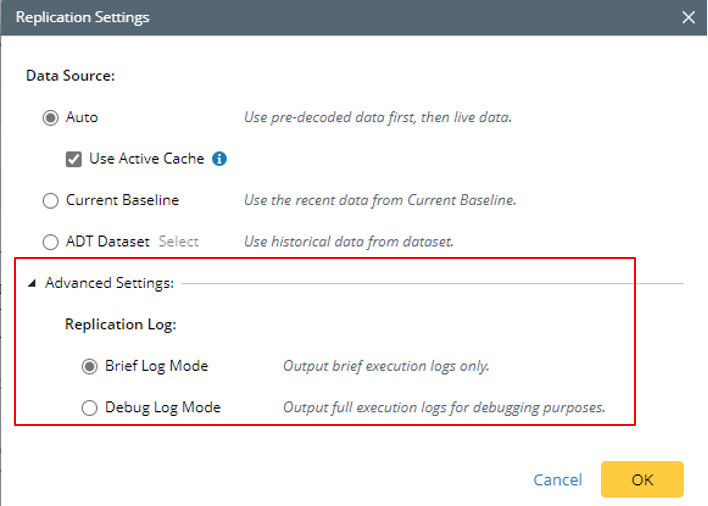The image size is (708, 506).
Task: Click the "Use pre-decoded data first" description text
Action: (x=378, y=118)
